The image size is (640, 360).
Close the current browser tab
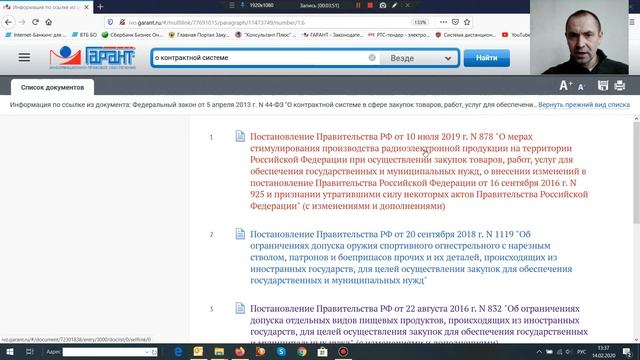pos(87,7)
